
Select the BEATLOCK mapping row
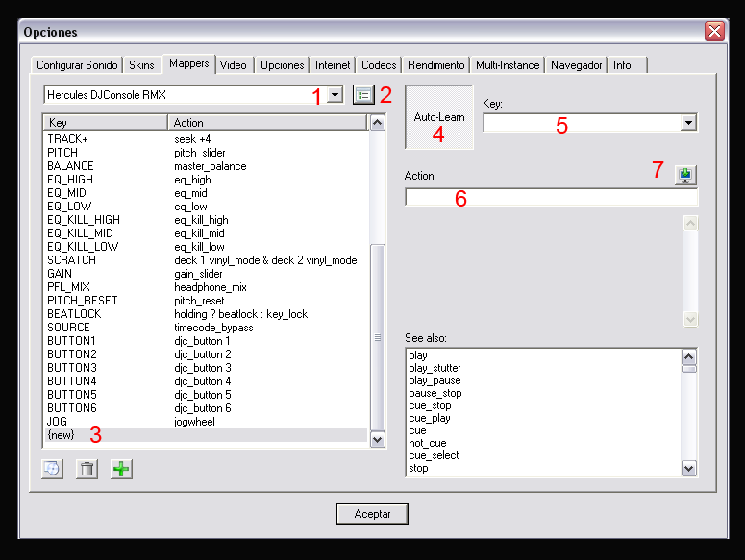(x=206, y=314)
